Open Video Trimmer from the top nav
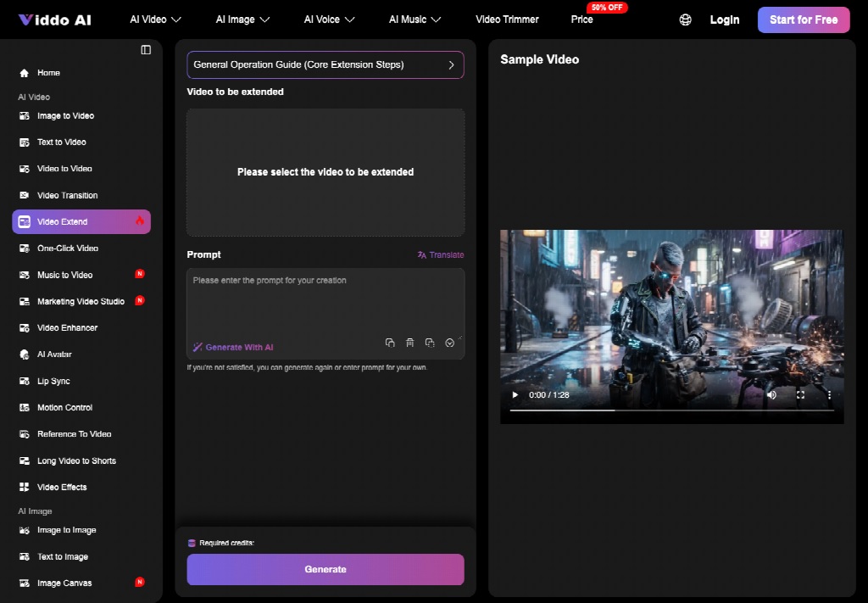 507,20
